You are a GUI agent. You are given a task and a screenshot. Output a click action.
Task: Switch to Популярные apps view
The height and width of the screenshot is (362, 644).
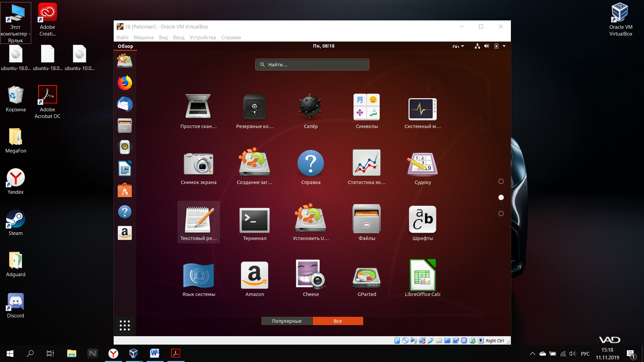[287, 321]
